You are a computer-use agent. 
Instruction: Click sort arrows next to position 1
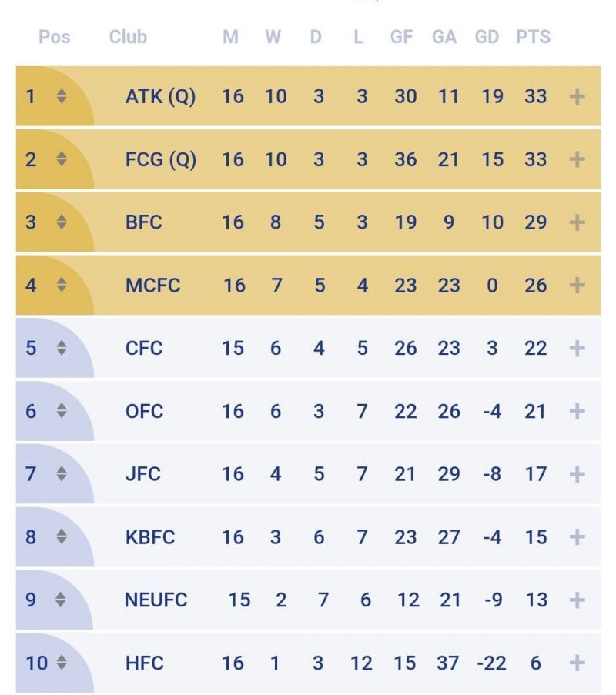(x=62, y=97)
